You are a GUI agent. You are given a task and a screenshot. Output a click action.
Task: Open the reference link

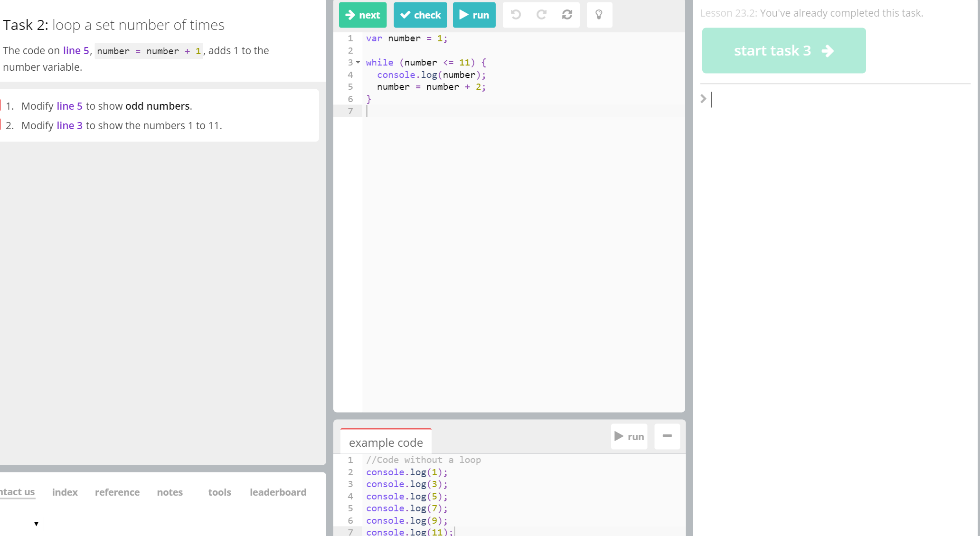coord(117,492)
